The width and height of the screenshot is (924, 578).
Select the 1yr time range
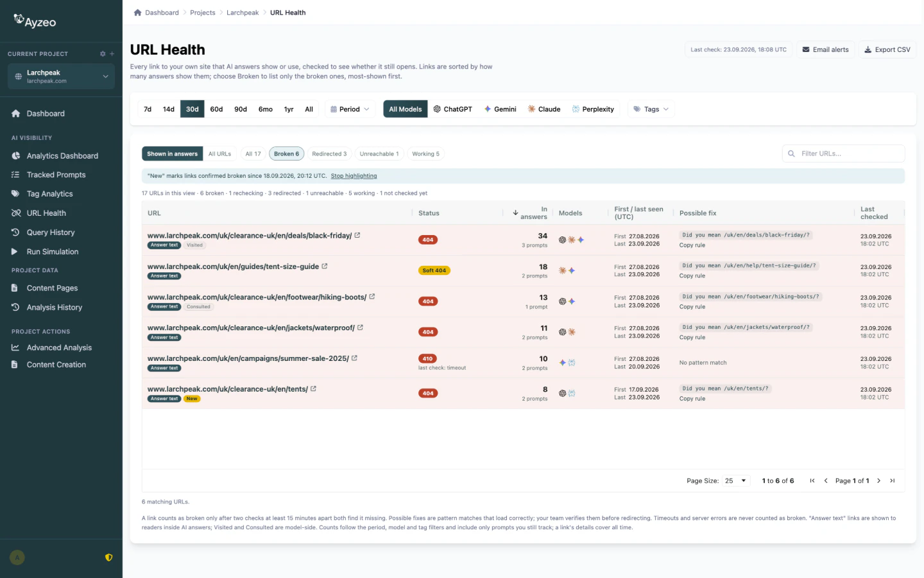pos(289,109)
